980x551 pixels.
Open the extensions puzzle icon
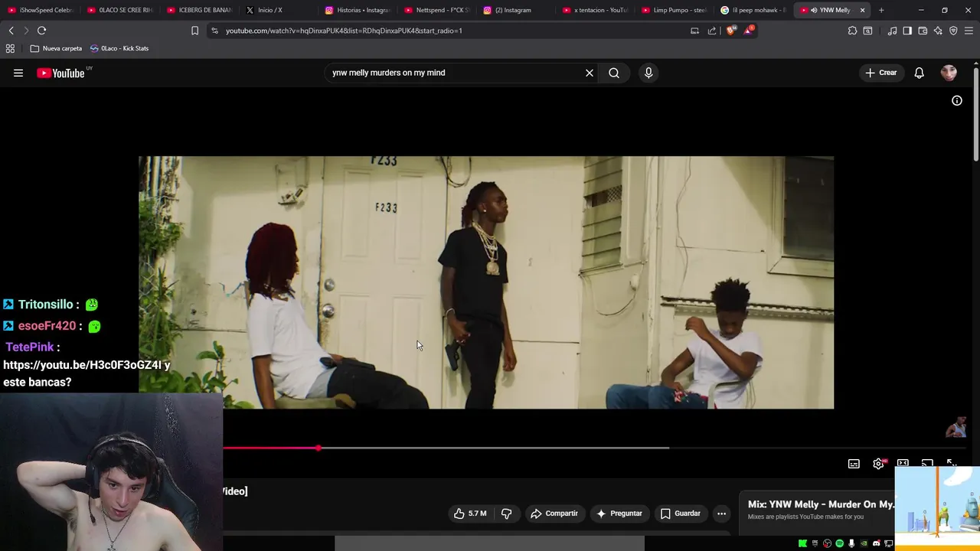pyautogui.click(x=852, y=31)
